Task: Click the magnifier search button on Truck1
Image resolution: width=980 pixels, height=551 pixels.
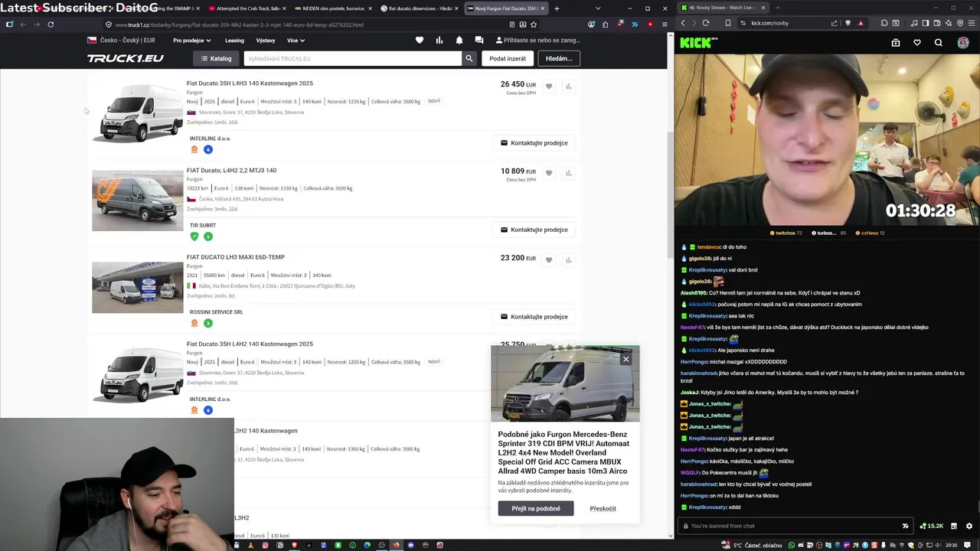Action: [x=469, y=58]
